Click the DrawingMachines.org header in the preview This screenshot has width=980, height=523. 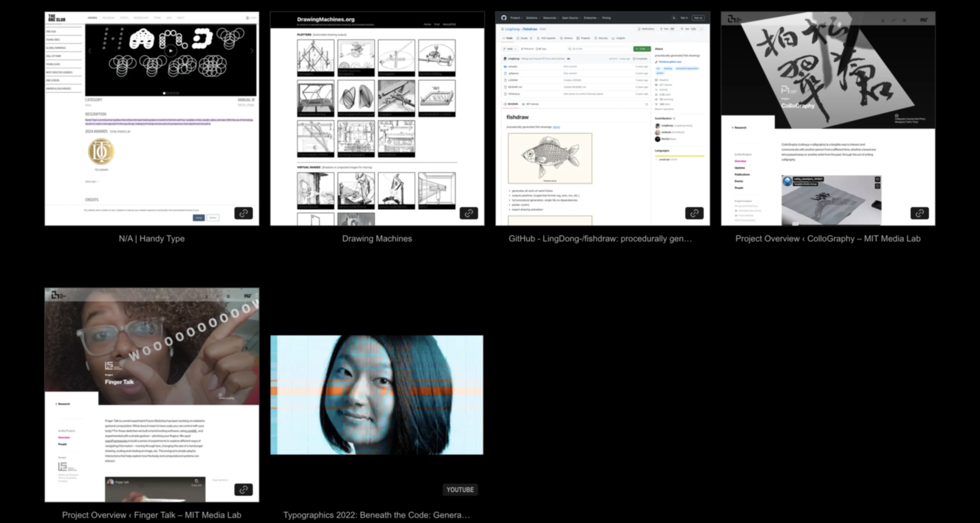click(x=326, y=19)
